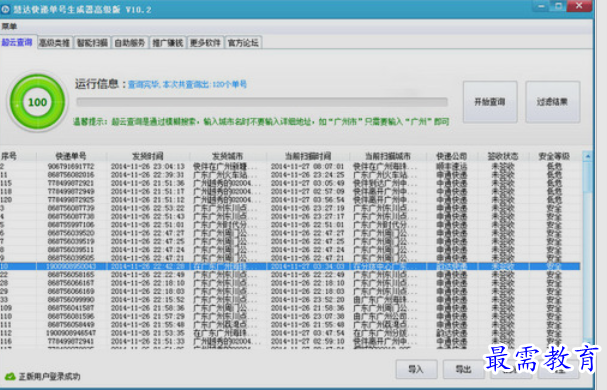Select the row with sequence number 11
The width and height of the screenshot is (607, 390).
[x=290, y=175]
